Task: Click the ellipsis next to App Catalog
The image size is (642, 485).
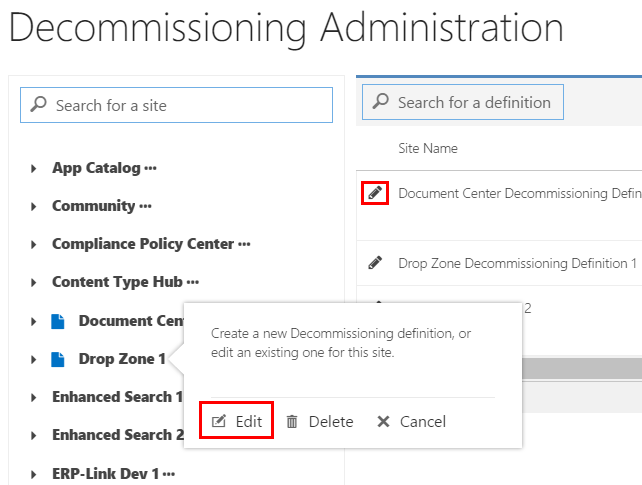Action: pos(151,168)
